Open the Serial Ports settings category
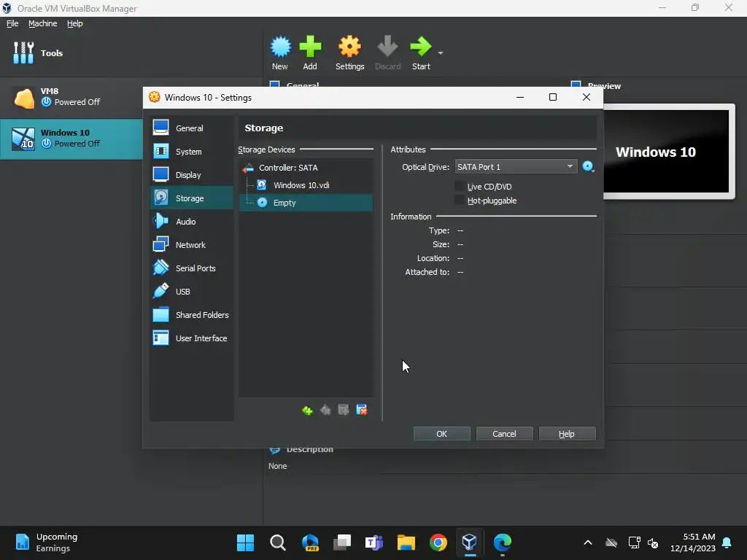 [x=192, y=268]
